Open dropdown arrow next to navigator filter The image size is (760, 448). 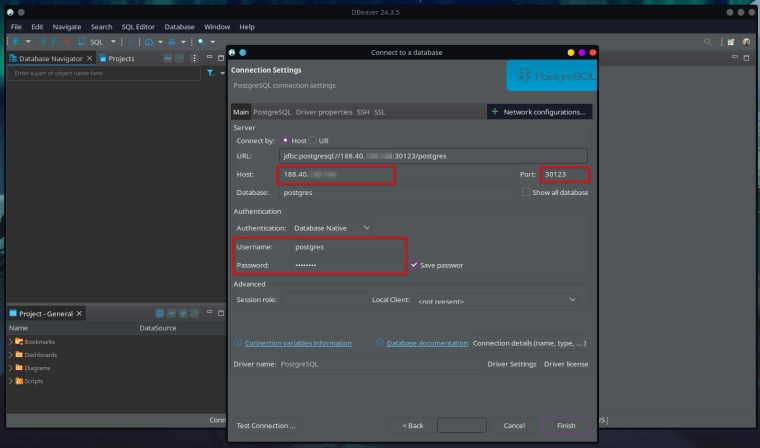click(222, 73)
